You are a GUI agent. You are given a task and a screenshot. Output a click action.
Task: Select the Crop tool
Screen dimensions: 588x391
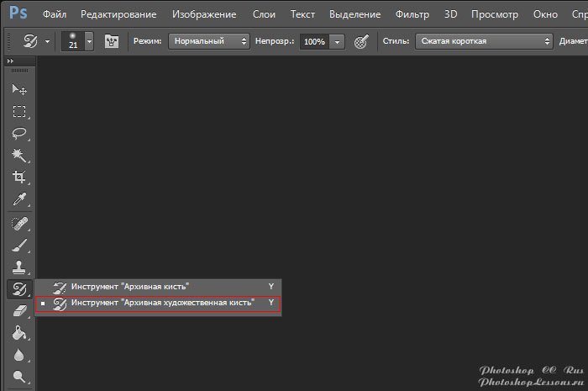18,177
